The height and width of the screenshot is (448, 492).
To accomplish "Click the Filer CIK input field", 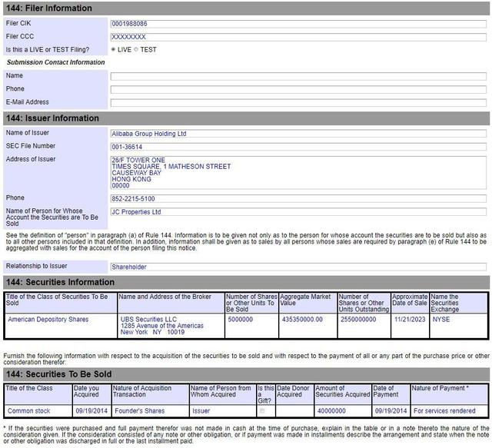I will point(298,24).
